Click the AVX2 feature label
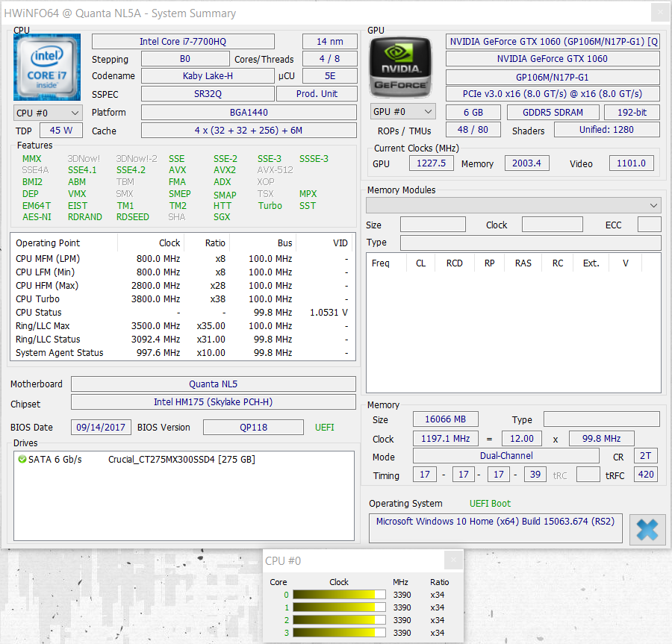Image resolution: width=672 pixels, height=644 pixels. (225, 170)
